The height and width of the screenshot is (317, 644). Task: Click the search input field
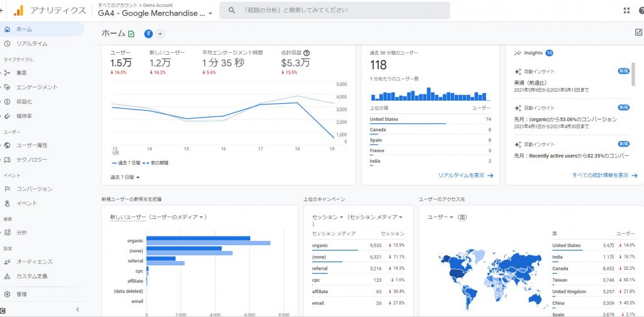click(335, 10)
